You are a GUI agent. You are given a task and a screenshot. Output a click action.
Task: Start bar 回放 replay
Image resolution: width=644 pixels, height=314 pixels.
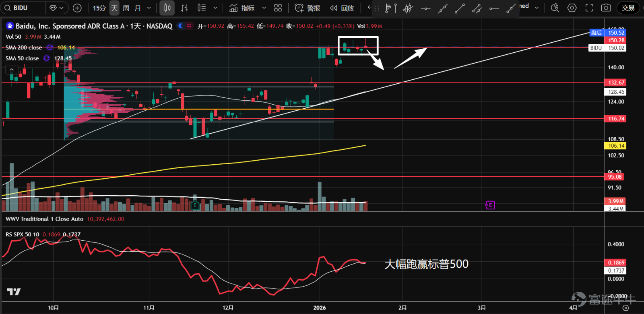[x=342, y=8]
